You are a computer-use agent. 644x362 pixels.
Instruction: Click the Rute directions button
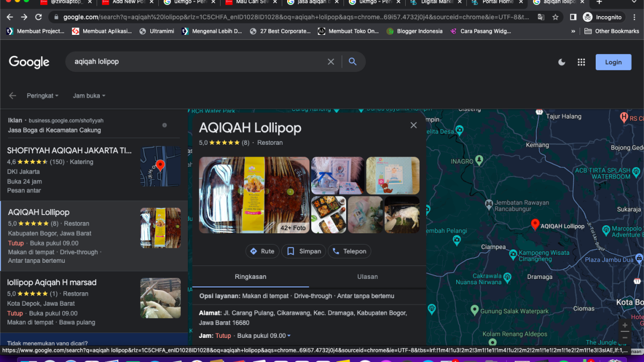coord(262,251)
